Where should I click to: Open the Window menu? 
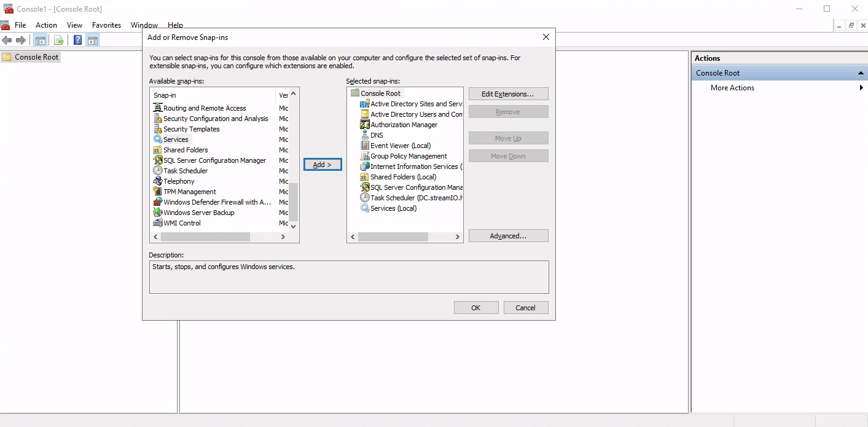coord(144,25)
